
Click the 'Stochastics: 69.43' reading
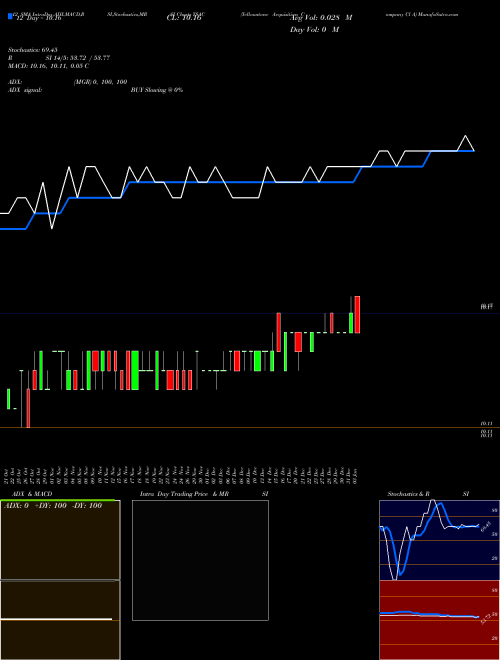[x=33, y=50]
